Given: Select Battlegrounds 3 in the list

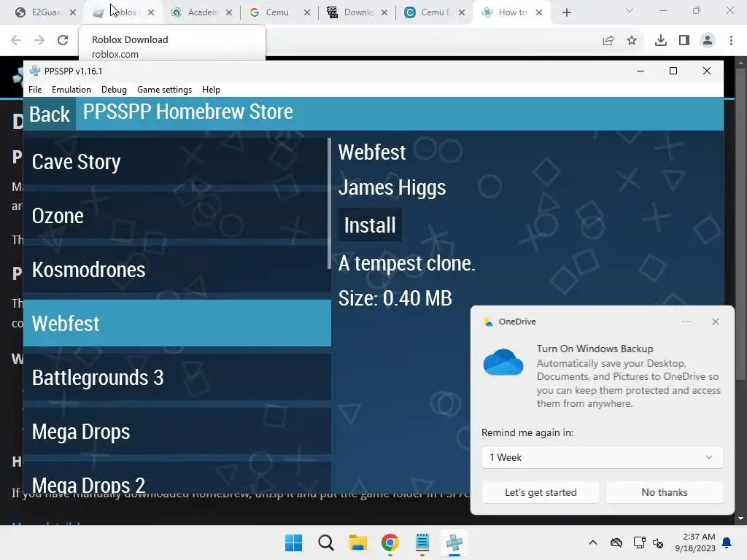Looking at the screenshot, I should coord(177,377).
